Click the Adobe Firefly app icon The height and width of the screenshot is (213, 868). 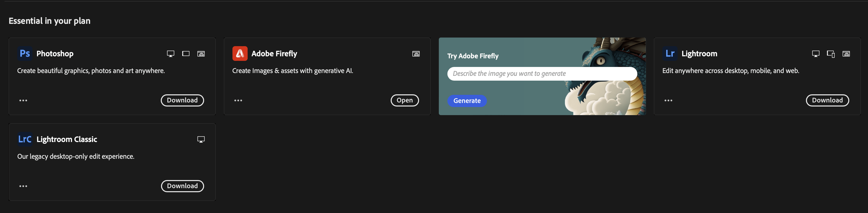(x=240, y=53)
